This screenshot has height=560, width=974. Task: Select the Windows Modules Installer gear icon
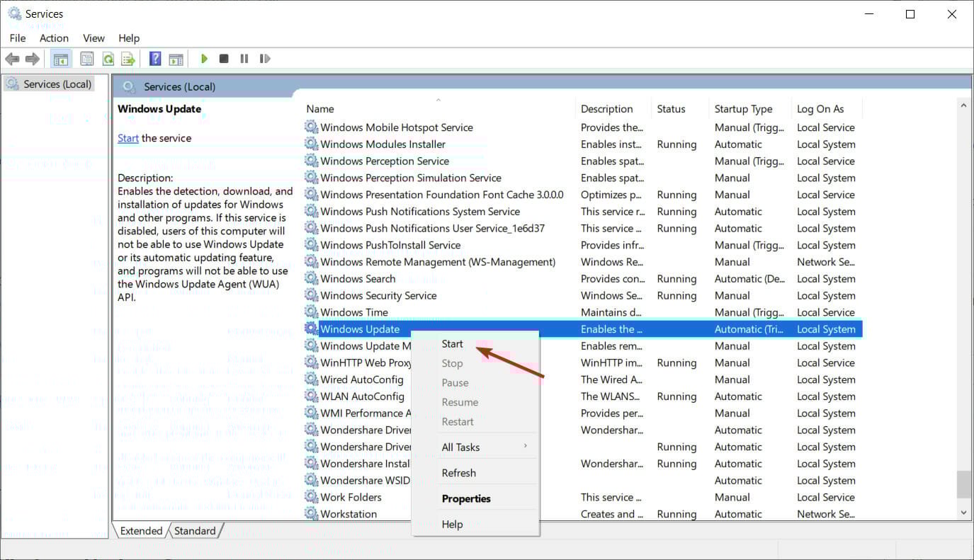click(311, 144)
